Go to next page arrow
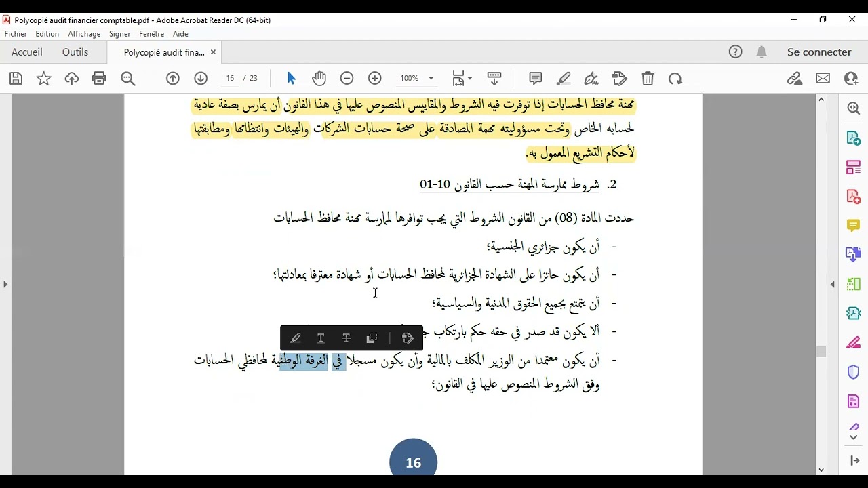This screenshot has width=868, height=488. [x=201, y=79]
